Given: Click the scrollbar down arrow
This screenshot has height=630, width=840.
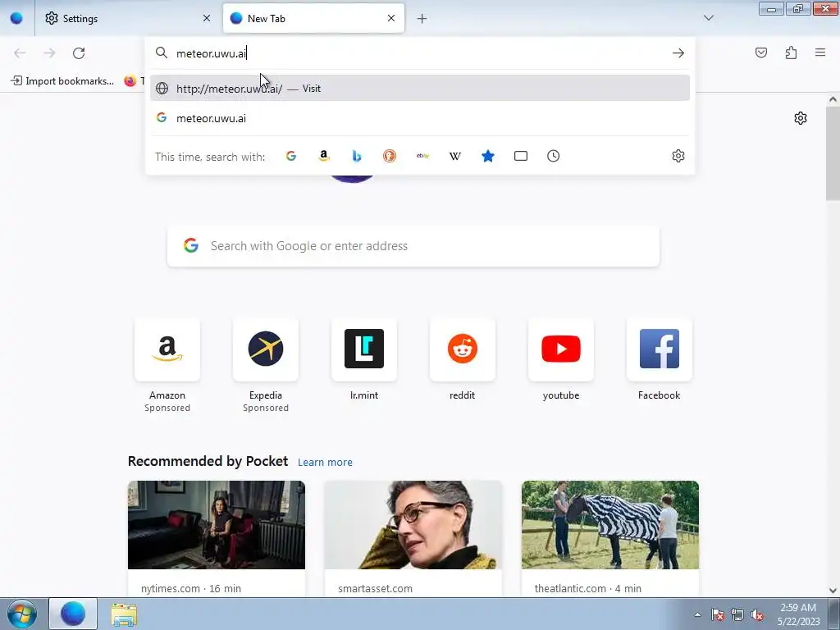Looking at the screenshot, I should (833, 591).
